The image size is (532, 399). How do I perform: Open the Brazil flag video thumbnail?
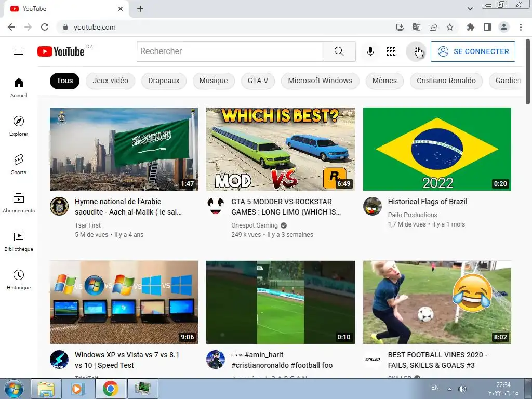437,149
